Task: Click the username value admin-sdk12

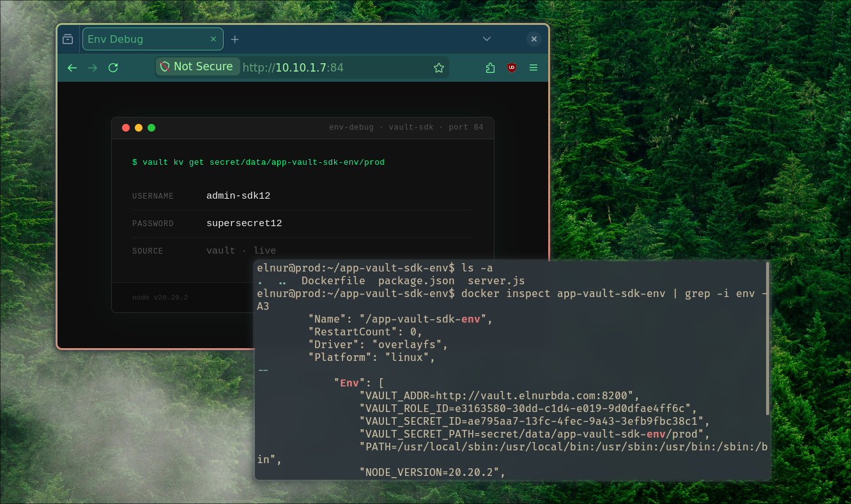Action: (238, 196)
